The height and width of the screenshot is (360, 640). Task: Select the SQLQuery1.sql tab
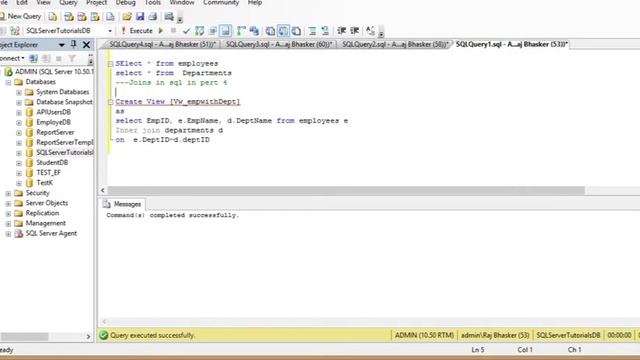click(511, 44)
